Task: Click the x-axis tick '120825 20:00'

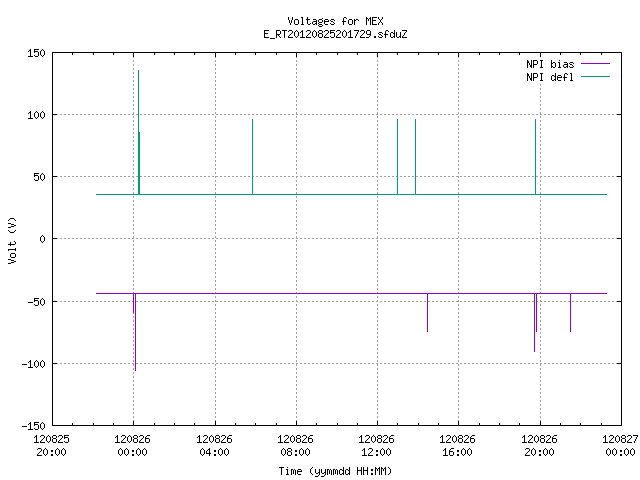Action: coord(51,446)
